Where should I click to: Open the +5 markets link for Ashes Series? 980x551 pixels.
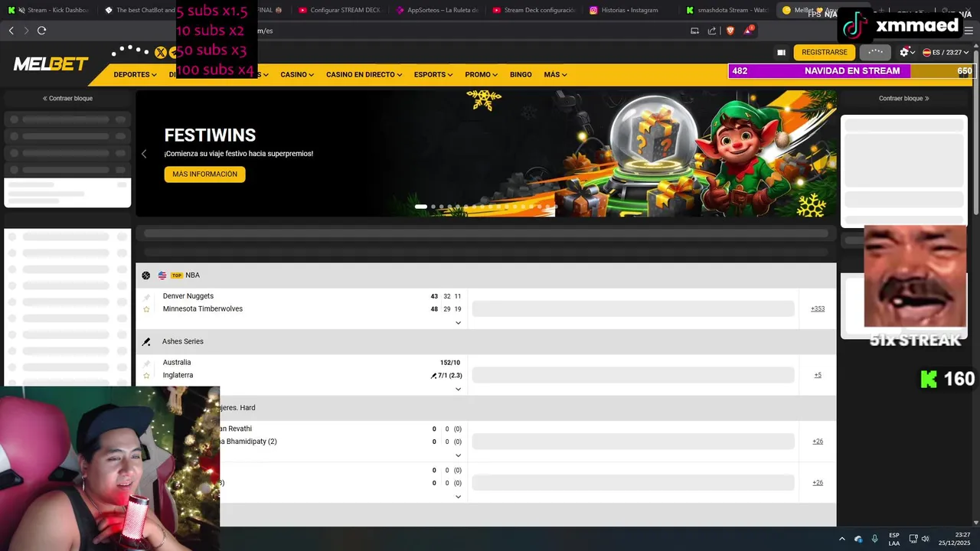[818, 376]
